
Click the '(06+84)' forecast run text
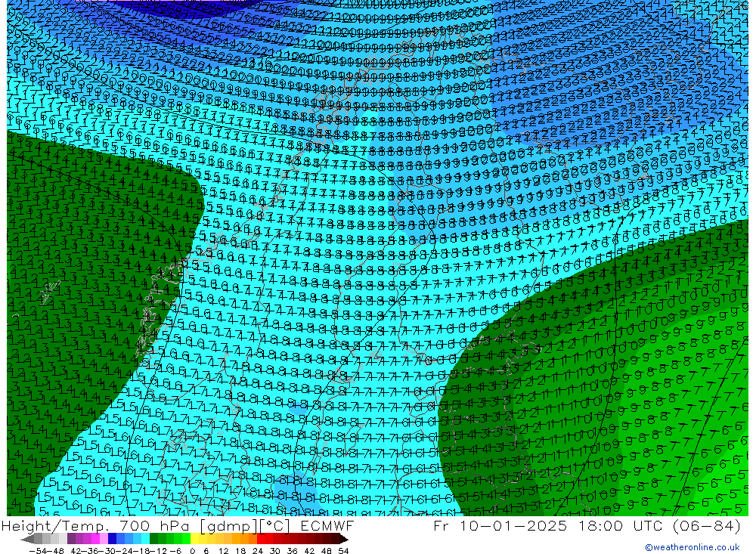click(x=707, y=526)
